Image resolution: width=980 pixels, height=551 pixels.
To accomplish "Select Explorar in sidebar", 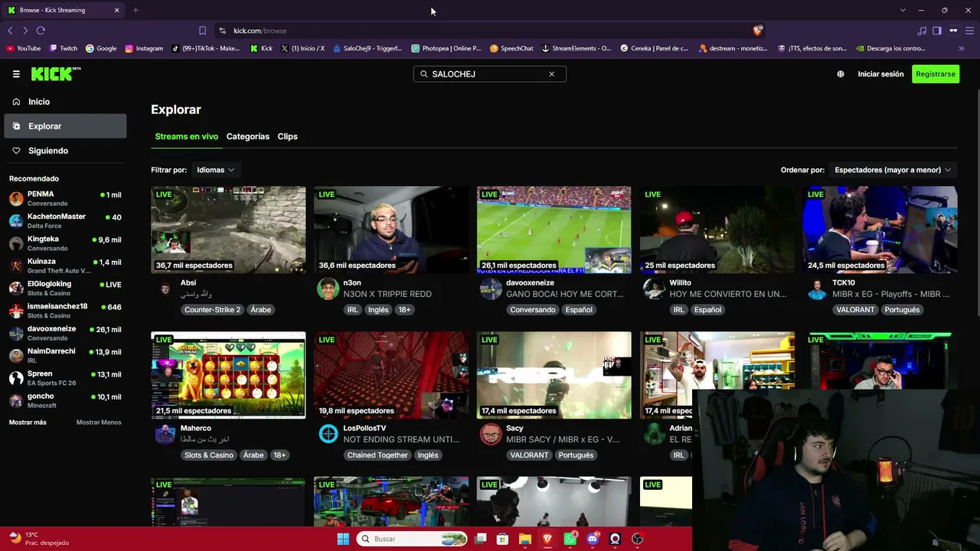I will tap(65, 126).
